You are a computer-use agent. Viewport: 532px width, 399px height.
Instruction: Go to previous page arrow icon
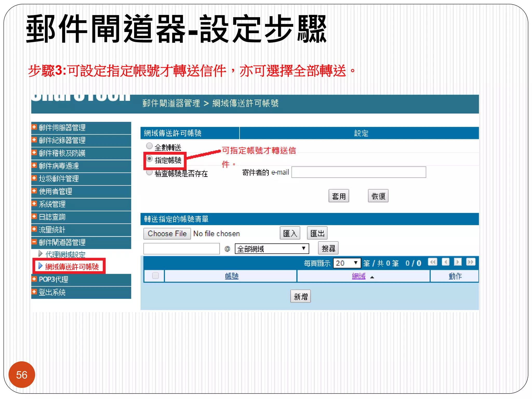[x=445, y=262]
